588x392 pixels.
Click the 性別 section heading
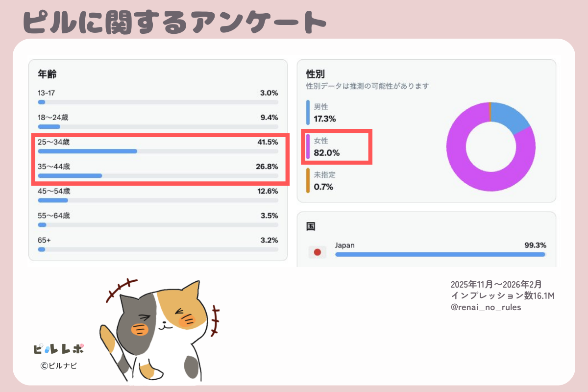coord(316,74)
